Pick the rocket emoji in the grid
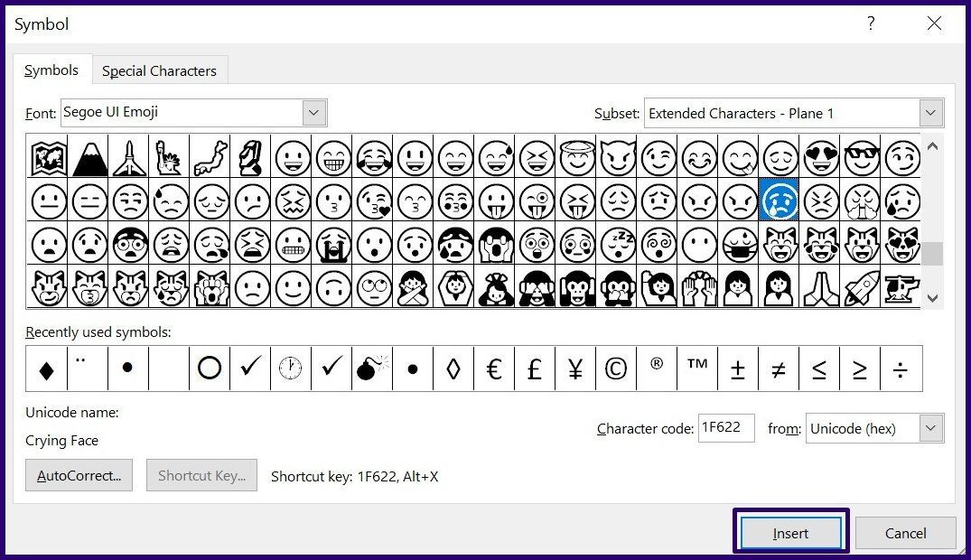Image resolution: width=971 pixels, height=560 pixels. tap(862, 287)
